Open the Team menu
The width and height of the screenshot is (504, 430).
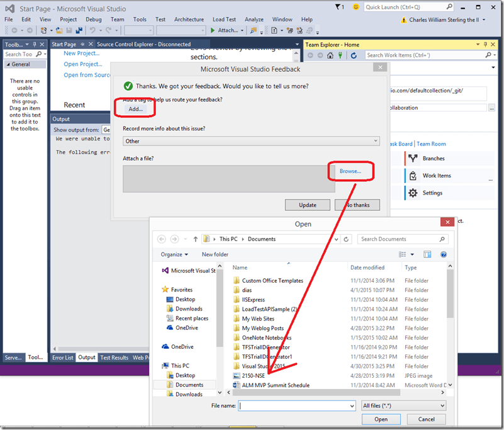[x=118, y=19]
